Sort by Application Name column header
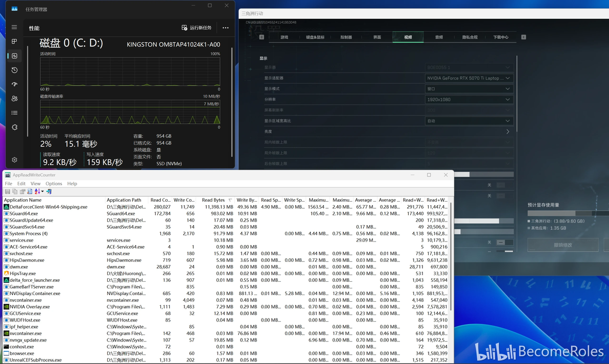Screen dimensions: 609x364 tap(54, 200)
